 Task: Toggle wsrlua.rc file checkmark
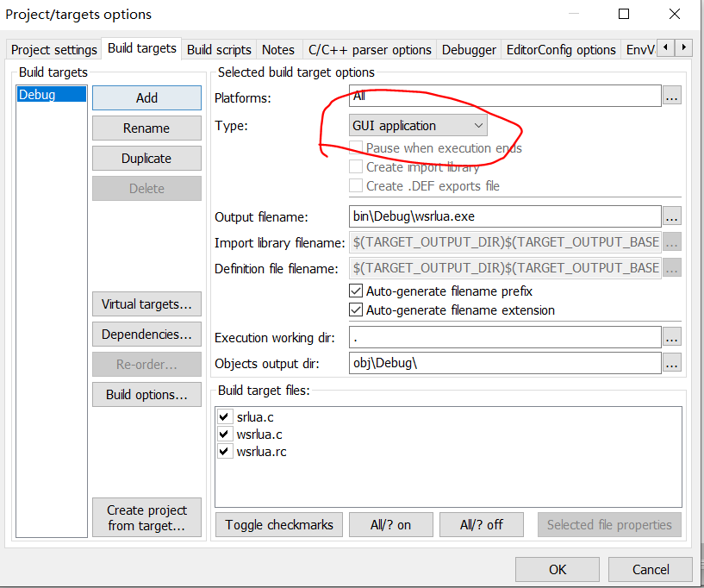[x=224, y=451]
